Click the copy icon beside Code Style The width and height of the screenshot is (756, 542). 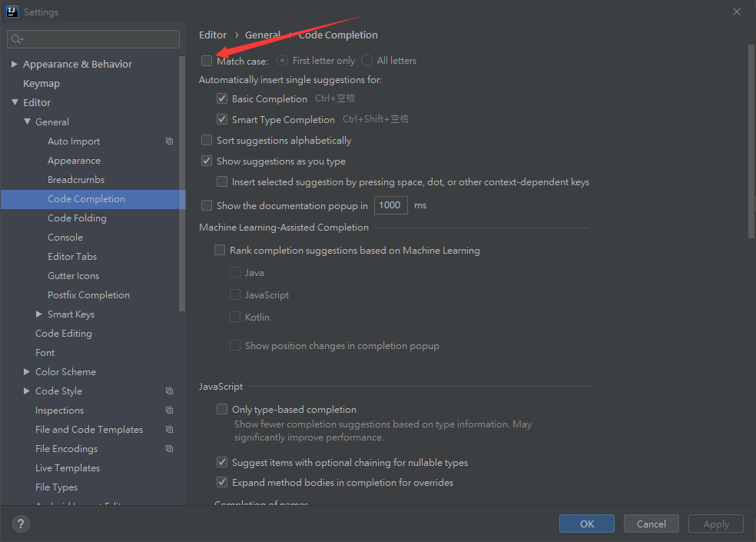[169, 391]
